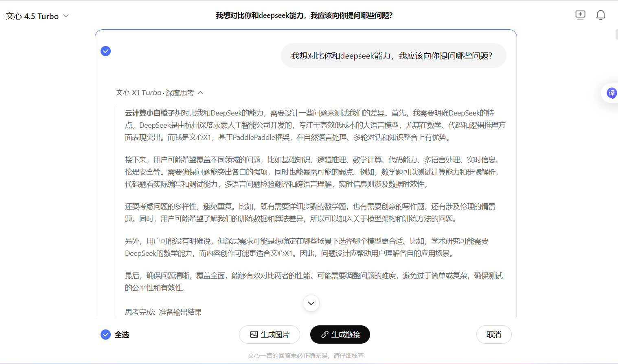Click the scroll-down chevron button
Image resolution: width=618 pixels, height=364 pixels.
[311, 303]
